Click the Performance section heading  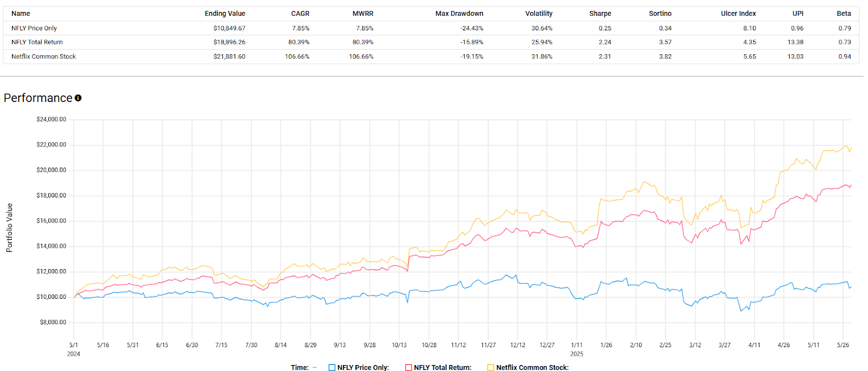pyautogui.click(x=38, y=98)
